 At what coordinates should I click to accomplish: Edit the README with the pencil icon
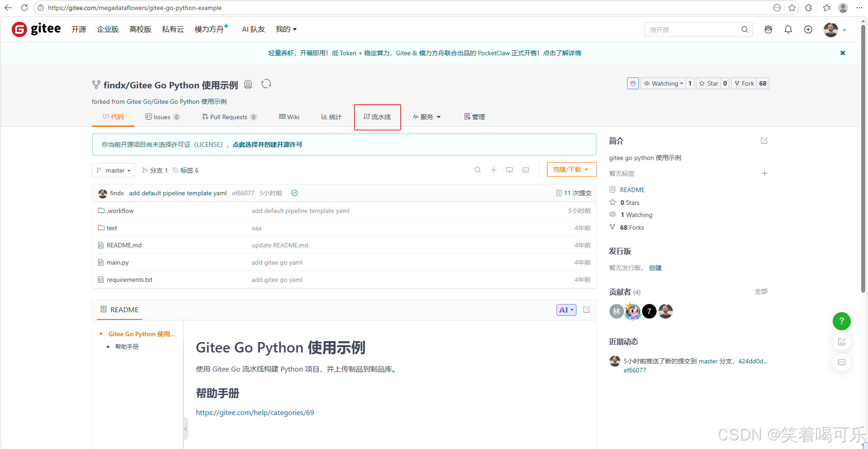pyautogui.click(x=586, y=309)
